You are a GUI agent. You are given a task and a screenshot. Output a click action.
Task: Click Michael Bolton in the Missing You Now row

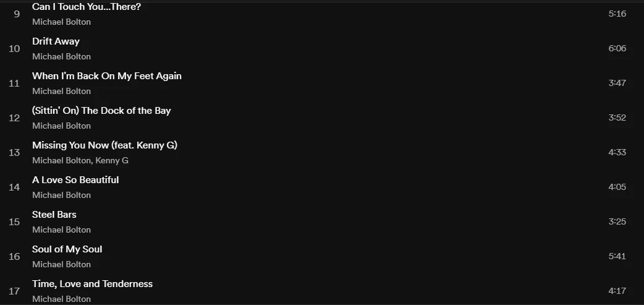point(62,160)
